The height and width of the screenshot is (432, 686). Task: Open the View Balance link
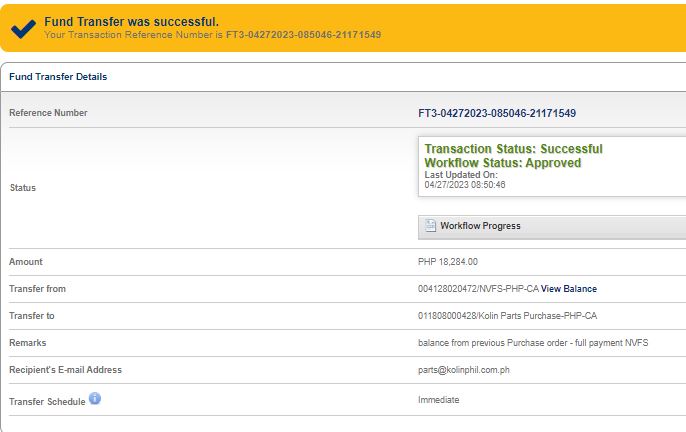click(569, 289)
